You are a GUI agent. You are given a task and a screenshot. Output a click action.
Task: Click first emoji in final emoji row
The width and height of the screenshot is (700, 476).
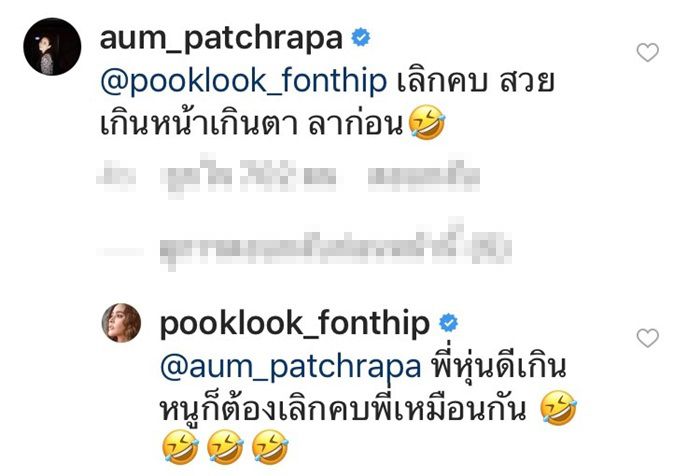point(180,447)
